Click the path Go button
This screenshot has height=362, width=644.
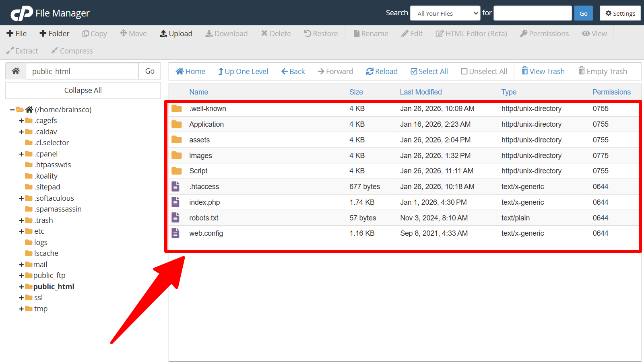click(x=150, y=71)
